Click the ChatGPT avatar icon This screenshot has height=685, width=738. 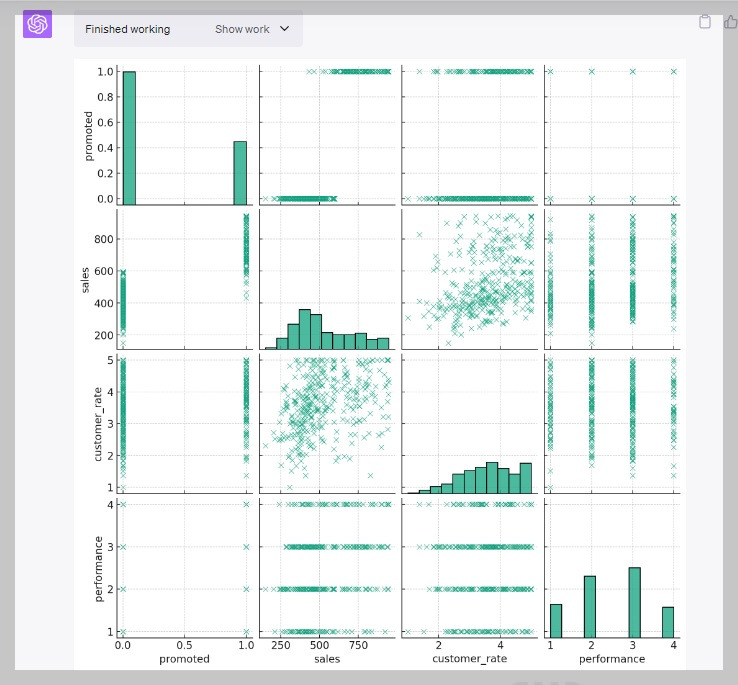pyautogui.click(x=37, y=24)
